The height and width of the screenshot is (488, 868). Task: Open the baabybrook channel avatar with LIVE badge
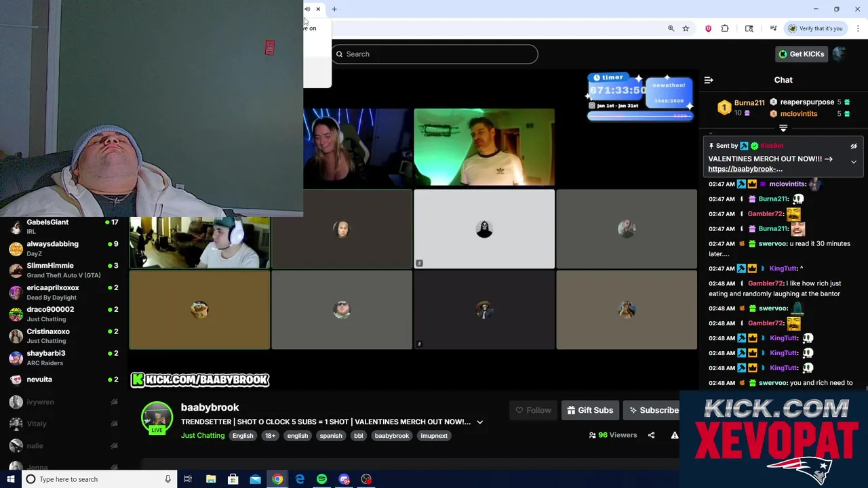click(x=157, y=418)
